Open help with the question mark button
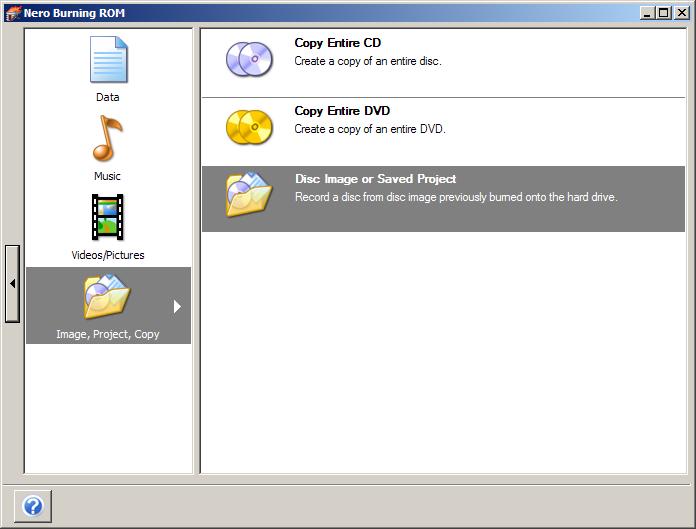The height and width of the screenshot is (529, 696). pos(33,506)
